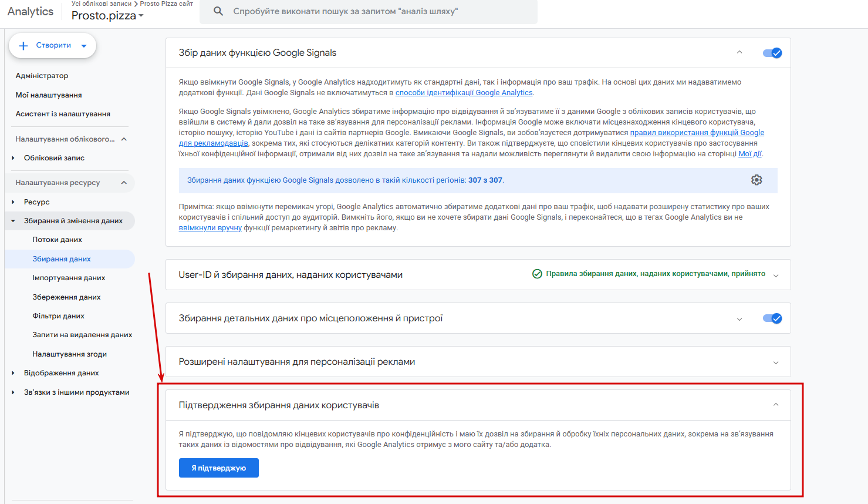Image resolution: width=868 pixels, height=504 pixels.
Task: Collapse the Google Signals section chevron
Action: pos(739,52)
